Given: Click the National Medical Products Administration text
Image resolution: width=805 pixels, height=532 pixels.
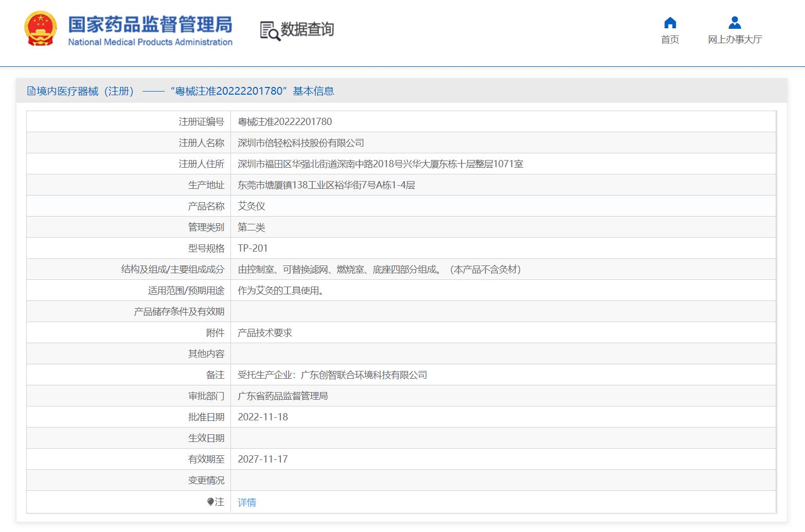Looking at the screenshot, I should tap(150, 42).
